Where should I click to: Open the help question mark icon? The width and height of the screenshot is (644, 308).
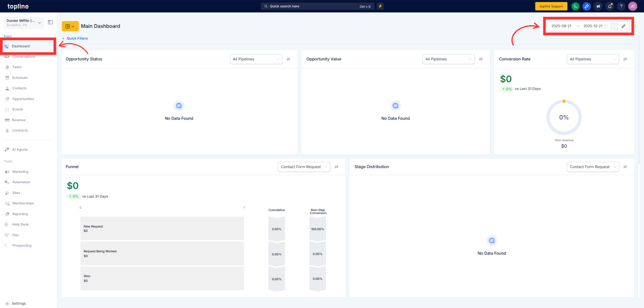tap(621, 6)
